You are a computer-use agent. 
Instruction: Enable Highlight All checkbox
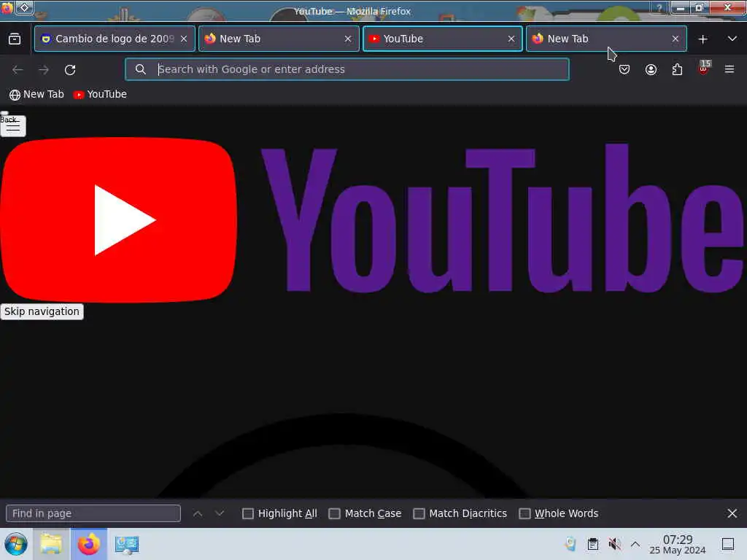point(248,513)
